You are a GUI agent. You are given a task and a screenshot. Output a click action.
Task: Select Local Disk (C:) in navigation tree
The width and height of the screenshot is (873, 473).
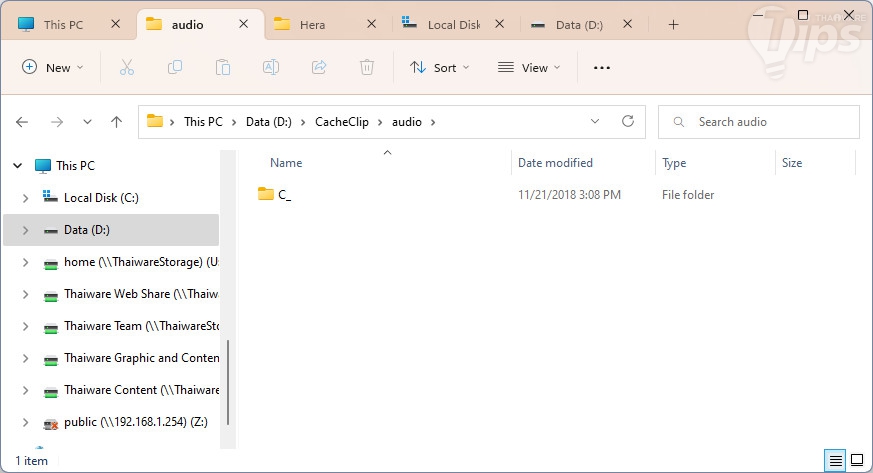[x=101, y=198]
